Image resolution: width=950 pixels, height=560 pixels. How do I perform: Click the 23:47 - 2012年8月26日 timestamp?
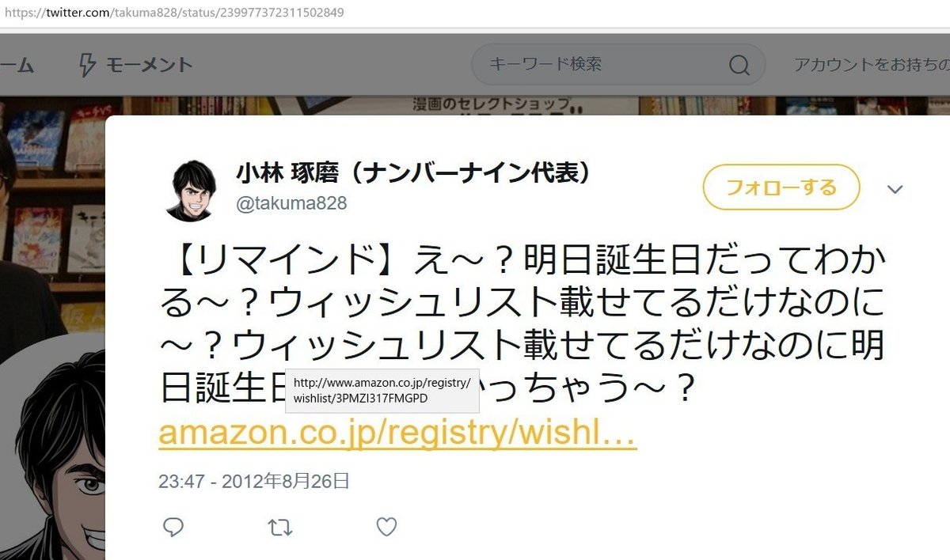pyautogui.click(x=254, y=481)
